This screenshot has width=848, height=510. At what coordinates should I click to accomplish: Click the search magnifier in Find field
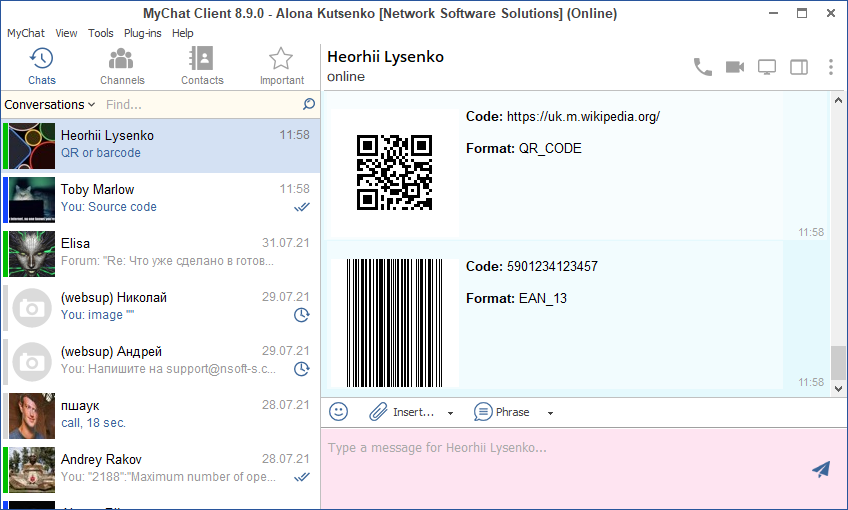tap(309, 104)
